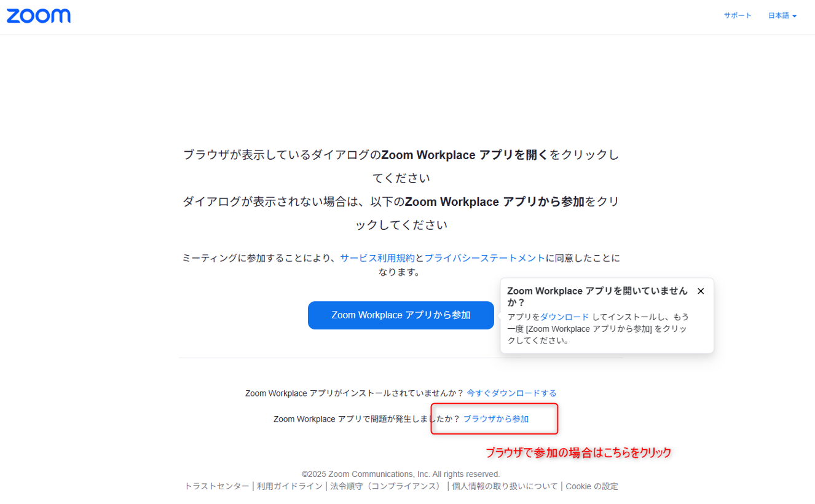Viewport: 815px width, 504px height.
Task: Close the Zoom Workplace app tooltip
Action: click(x=701, y=291)
